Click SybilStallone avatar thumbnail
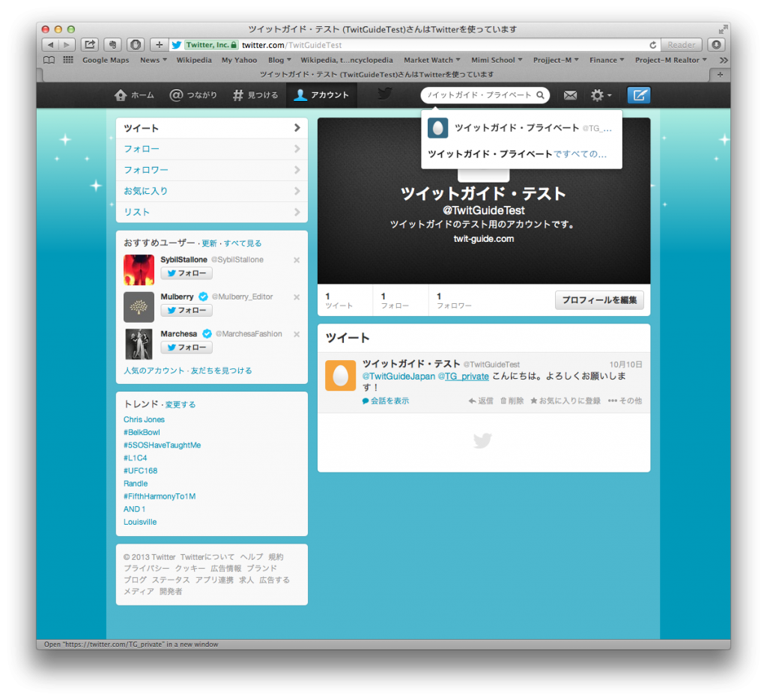Screen dimensions: 767x700 click(x=139, y=270)
